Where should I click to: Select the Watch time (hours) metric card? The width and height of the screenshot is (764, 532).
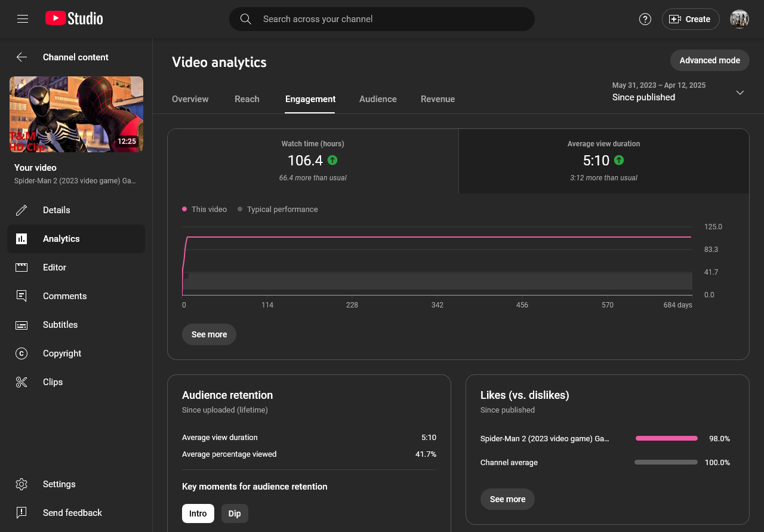tap(313, 161)
